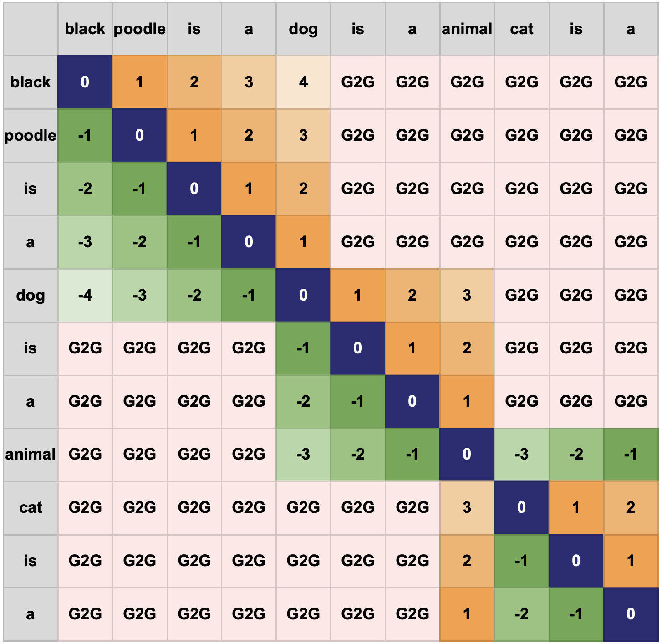Click the "poodle" column header

(x=139, y=29)
